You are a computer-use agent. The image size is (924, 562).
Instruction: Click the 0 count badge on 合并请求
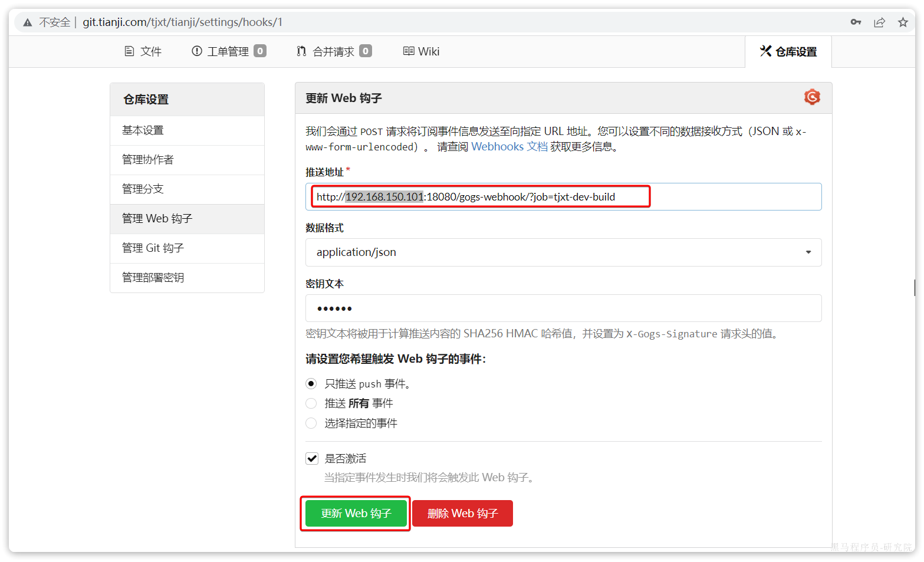point(366,51)
